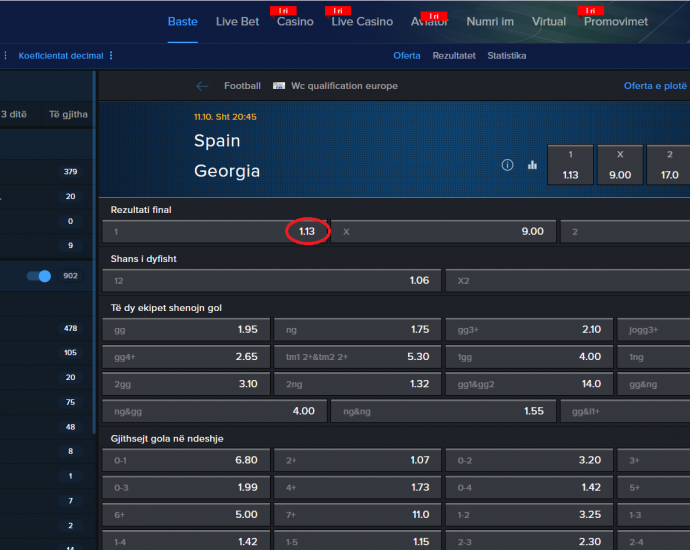Open the statistics bar chart icon
690x550 pixels.
coord(532,165)
